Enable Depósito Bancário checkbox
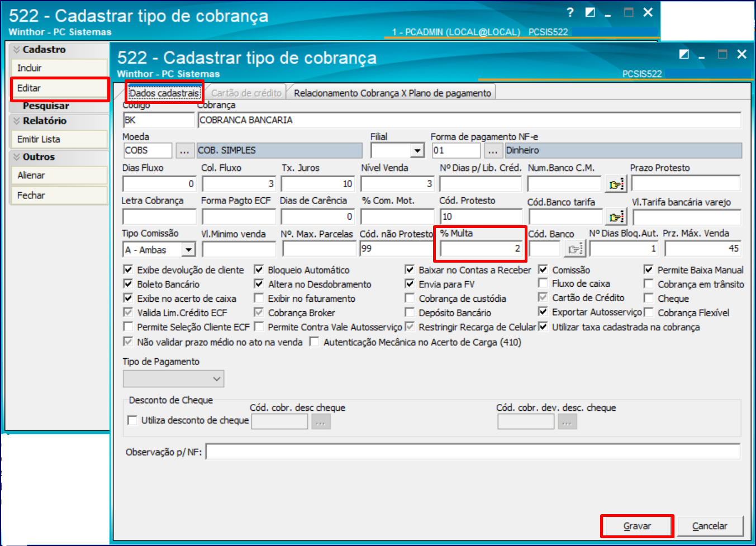This screenshot has width=756, height=546. tap(410, 312)
